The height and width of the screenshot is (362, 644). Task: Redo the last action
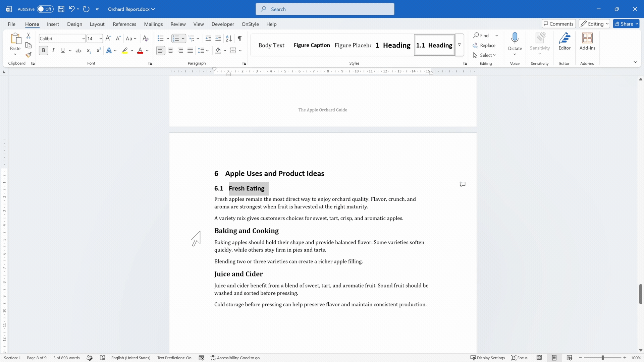tap(86, 9)
